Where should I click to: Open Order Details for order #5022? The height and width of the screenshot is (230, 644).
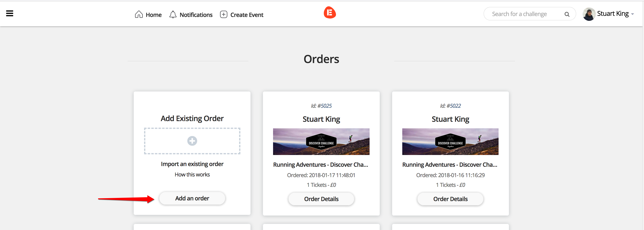450,199
